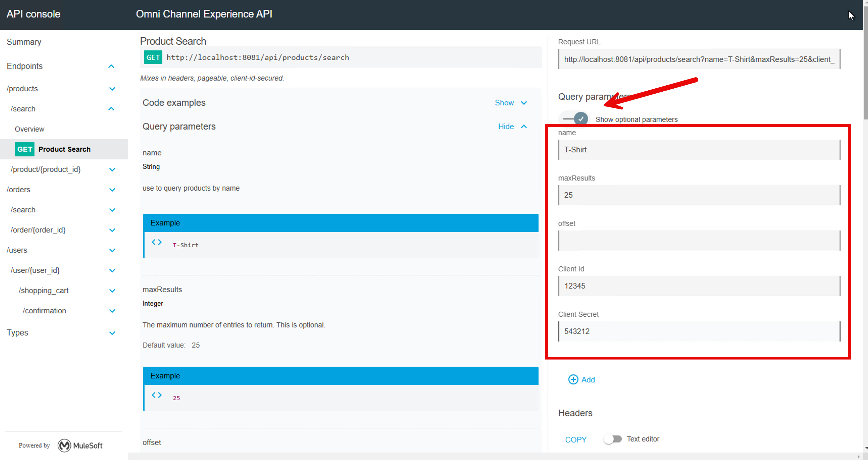Click name field containing T-Shirt
This screenshot has width=868, height=460.
tap(699, 149)
